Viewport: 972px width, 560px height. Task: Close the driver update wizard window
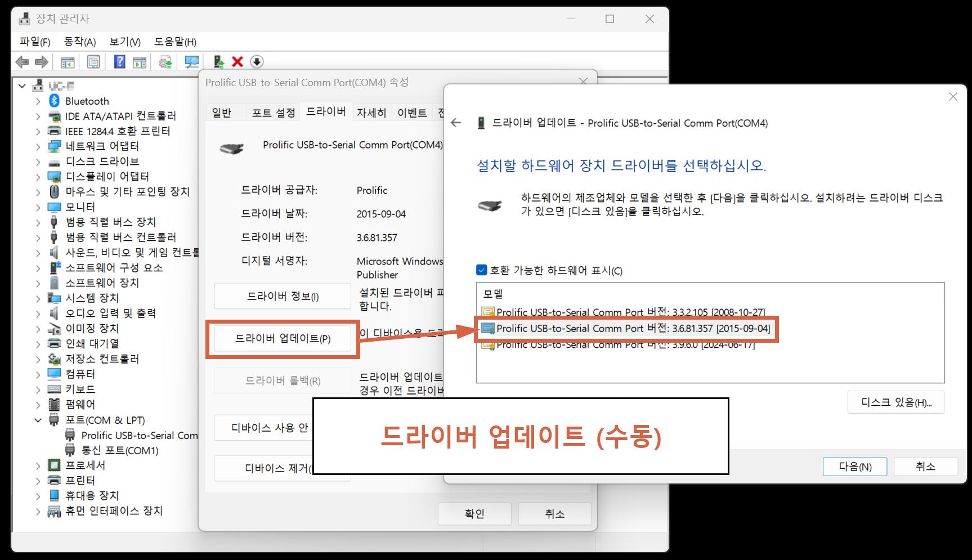tap(953, 97)
